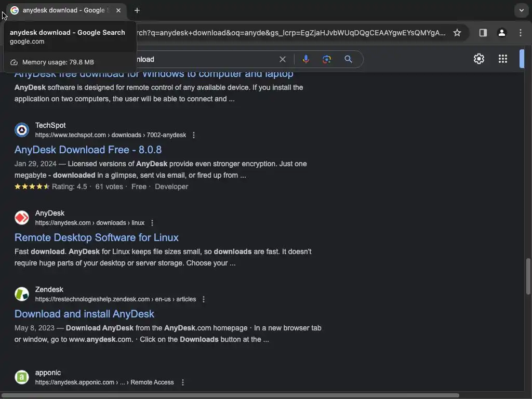
Task: Bookmark this page with star icon
Action: click(457, 33)
